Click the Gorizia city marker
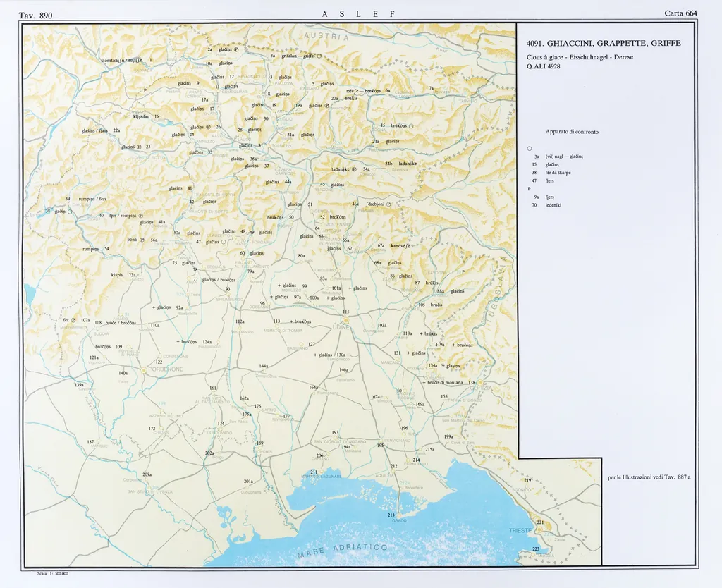The height and width of the screenshot is (588, 722). [482, 383]
